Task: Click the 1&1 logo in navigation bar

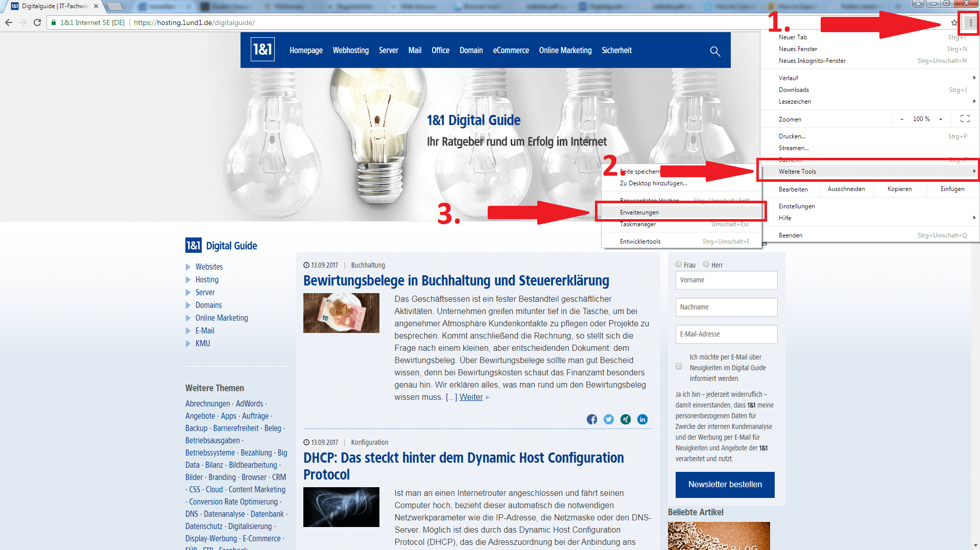Action: pos(262,50)
